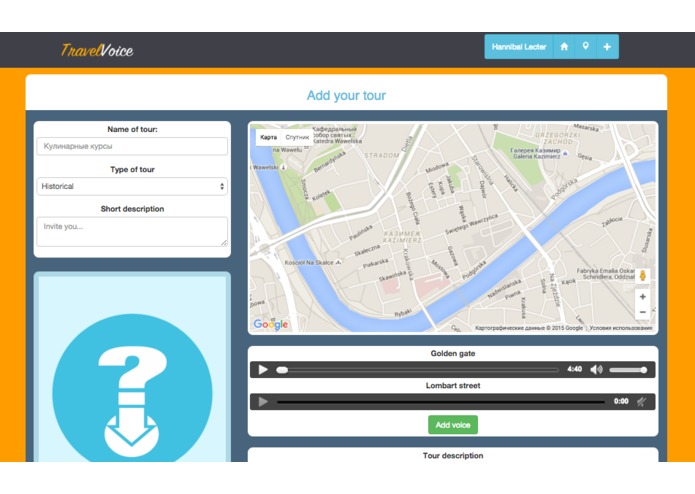Open the map pin locations icon

click(x=586, y=47)
